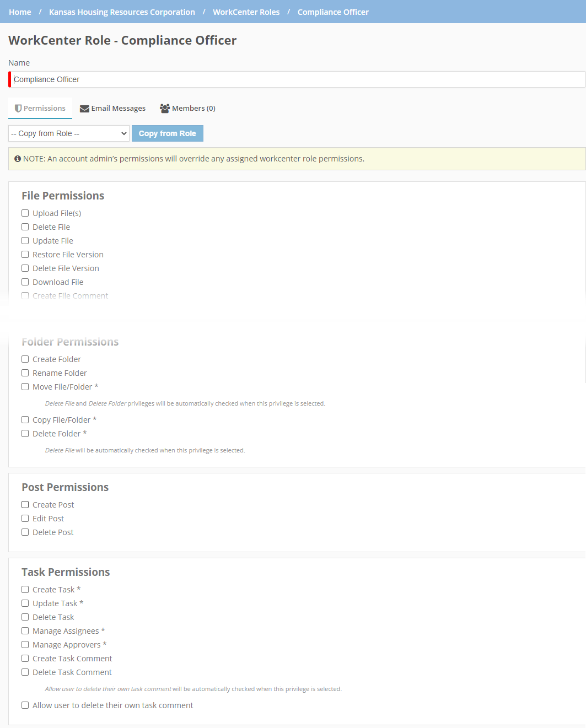Navigate to WorkCenter Roles breadcrumb
Screen dimensions: 586x728
[246, 12]
